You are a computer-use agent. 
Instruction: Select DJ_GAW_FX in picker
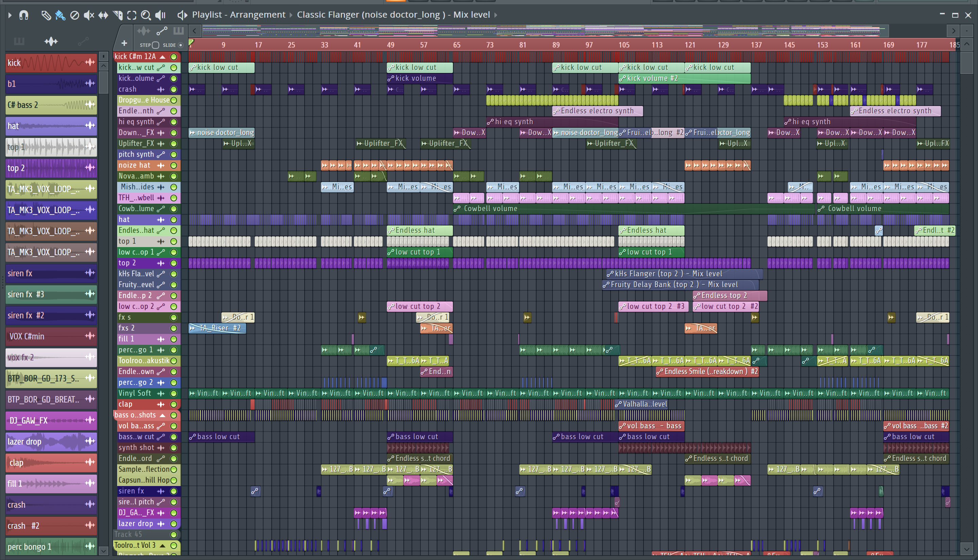(x=51, y=421)
